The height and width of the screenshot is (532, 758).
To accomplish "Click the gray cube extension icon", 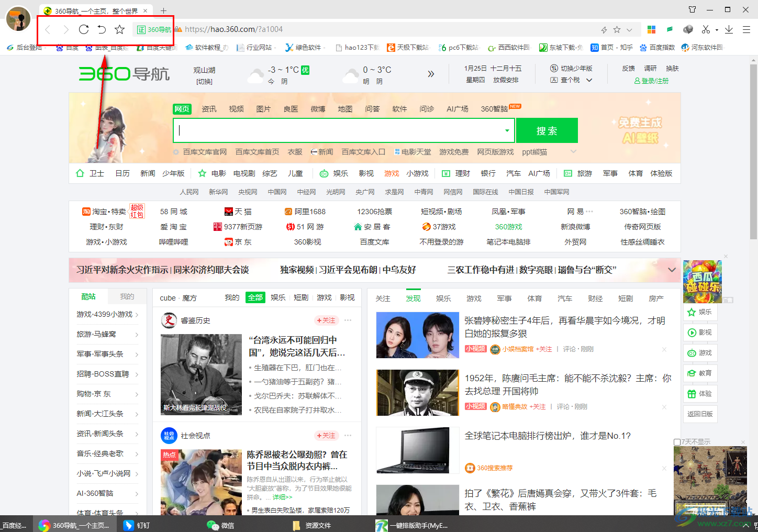I will (x=688, y=29).
